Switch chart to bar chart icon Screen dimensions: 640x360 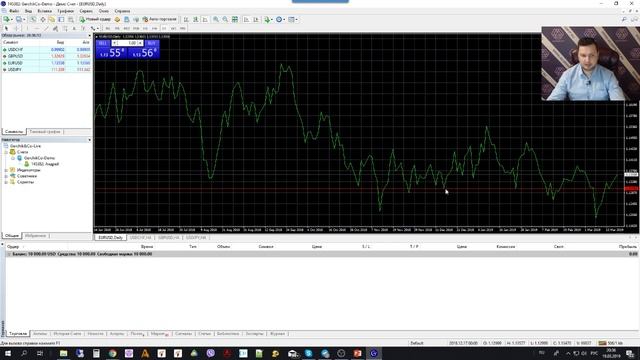click(186, 19)
